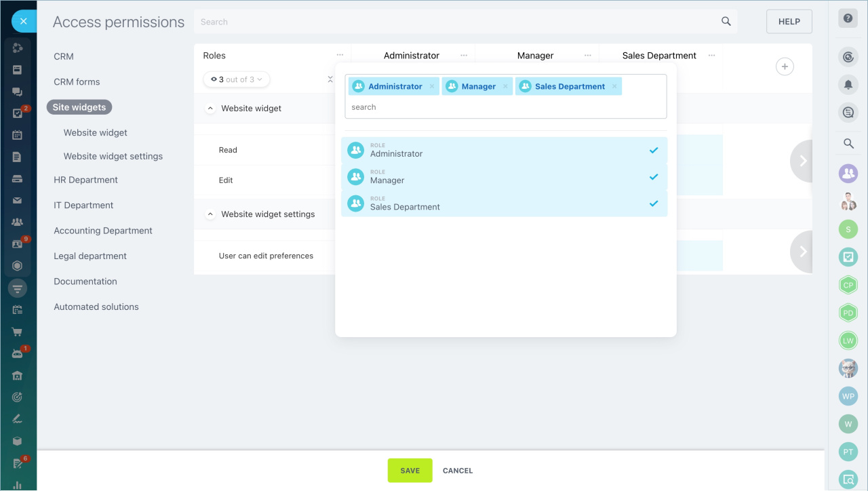The height and width of the screenshot is (491, 868).
Task: Collapse the Website widget section
Action: pos(210,109)
